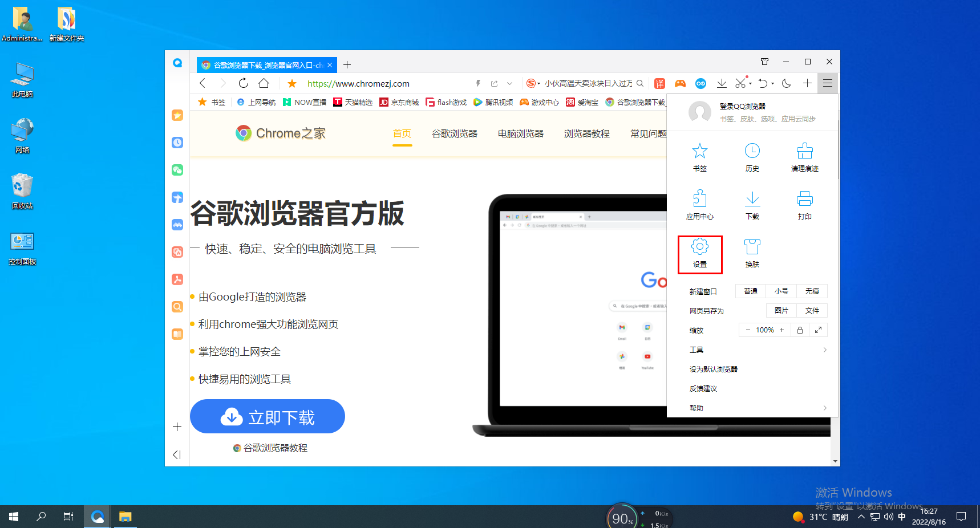This screenshot has height=528, width=980.
Task: Click the 立即下载 download button
Action: coord(268,416)
